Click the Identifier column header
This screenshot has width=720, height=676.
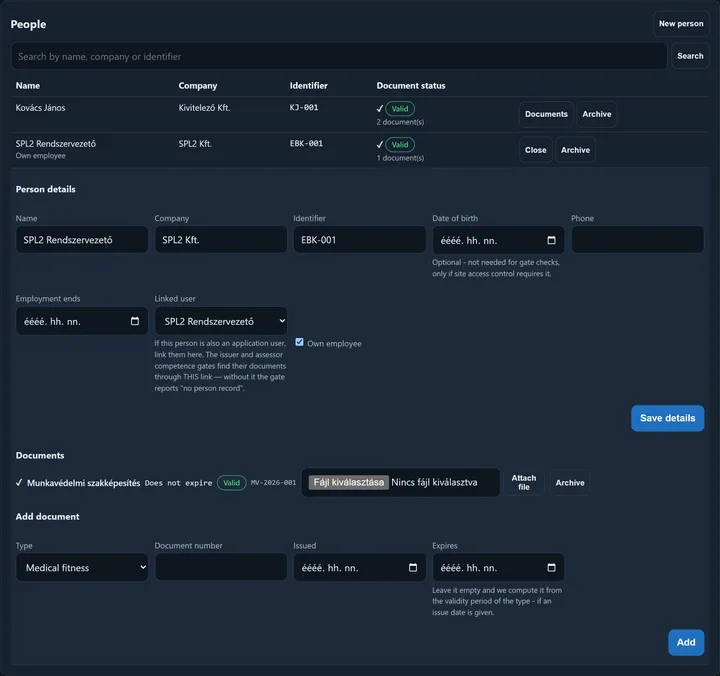308,85
